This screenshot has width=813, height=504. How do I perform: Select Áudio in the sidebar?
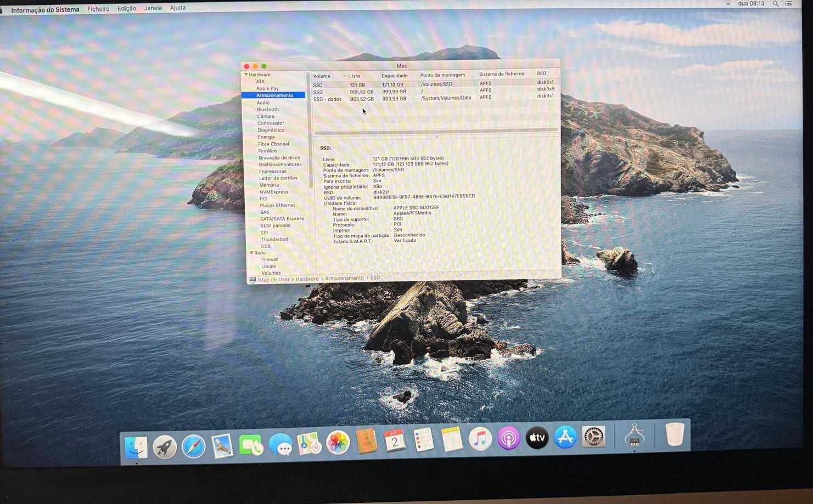(263, 103)
